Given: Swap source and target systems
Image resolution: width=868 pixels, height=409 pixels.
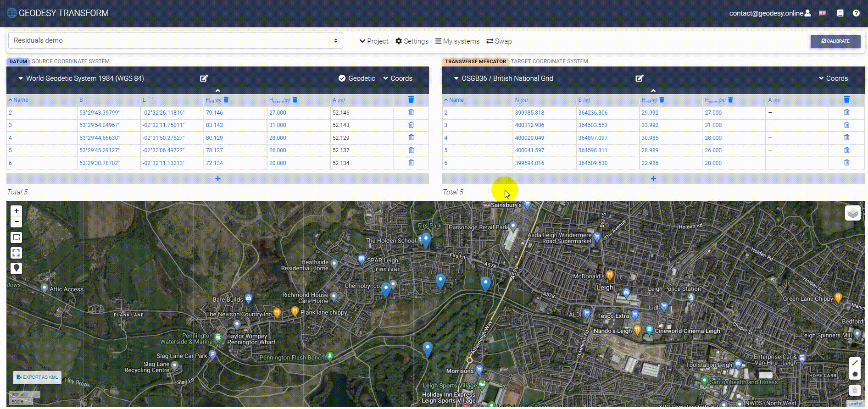Looking at the screenshot, I should tap(499, 41).
